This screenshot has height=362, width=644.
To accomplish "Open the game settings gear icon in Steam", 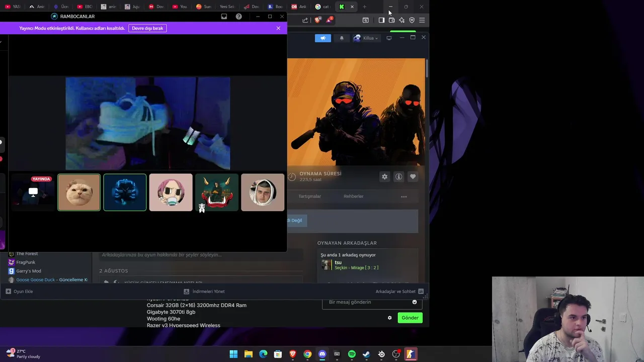I will pos(384,176).
